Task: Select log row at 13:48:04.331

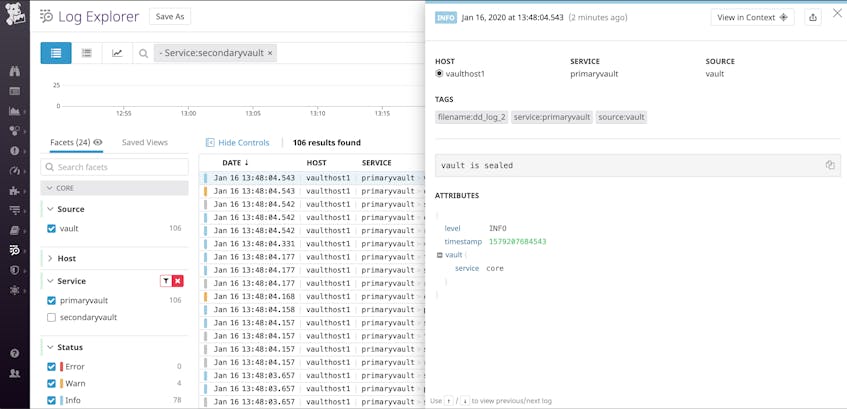Action: click(312, 244)
